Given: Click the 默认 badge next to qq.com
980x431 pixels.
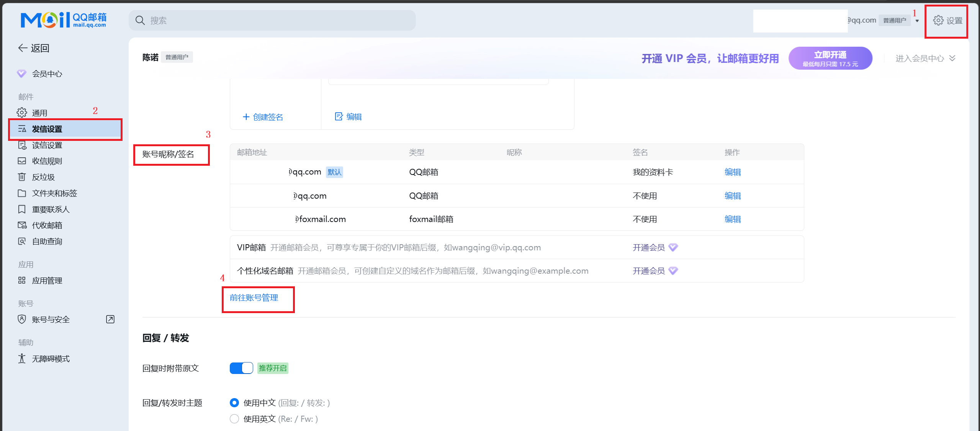Looking at the screenshot, I should tap(334, 172).
